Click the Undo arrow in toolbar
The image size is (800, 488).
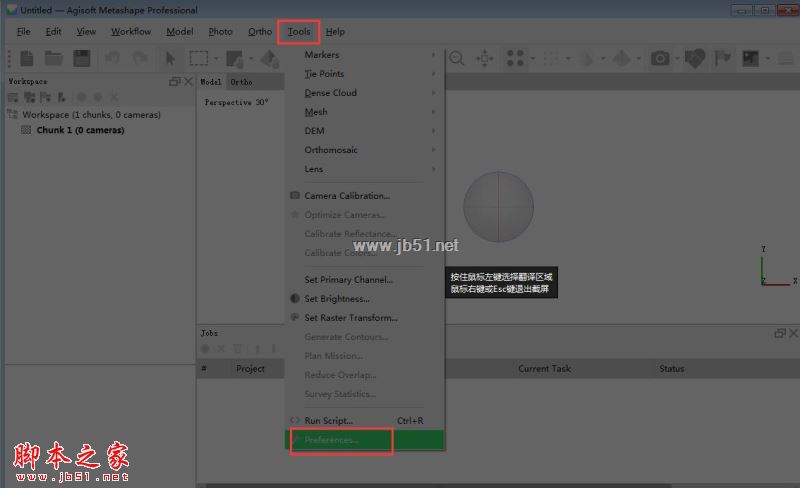[x=113, y=59]
